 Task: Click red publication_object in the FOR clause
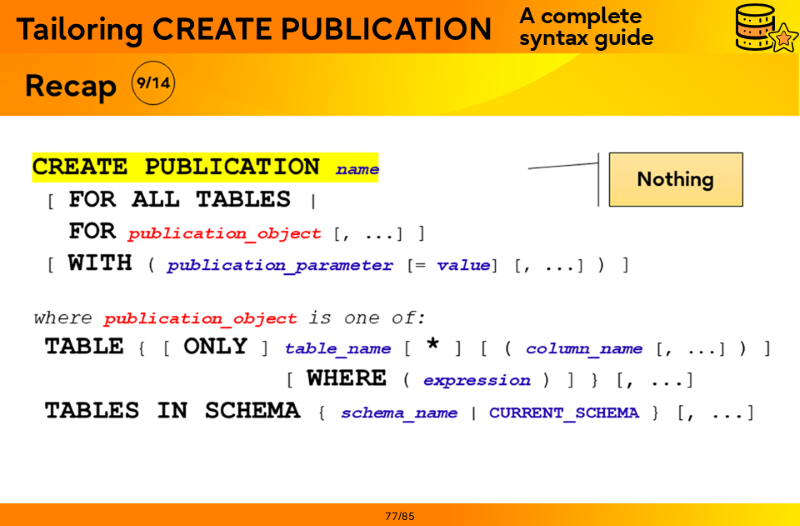coord(225,234)
